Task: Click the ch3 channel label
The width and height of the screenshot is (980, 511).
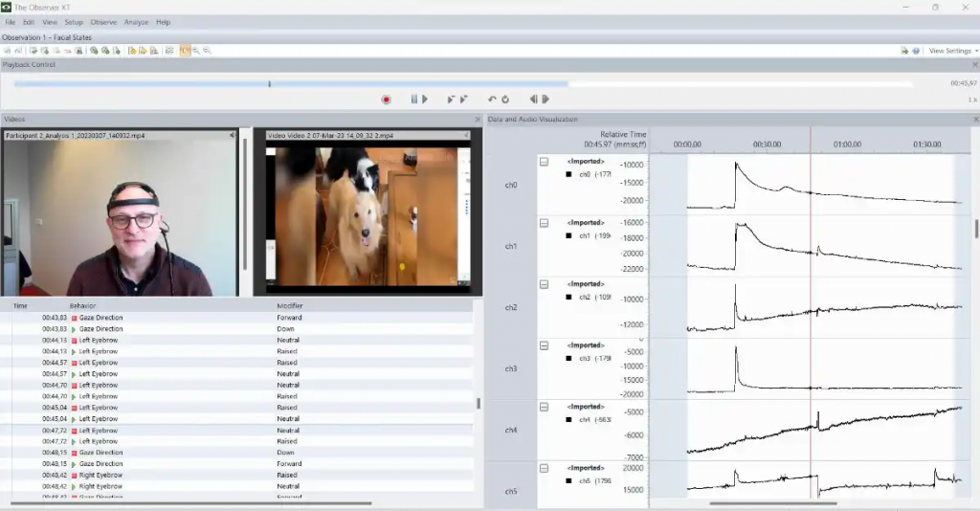Action: pos(511,368)
